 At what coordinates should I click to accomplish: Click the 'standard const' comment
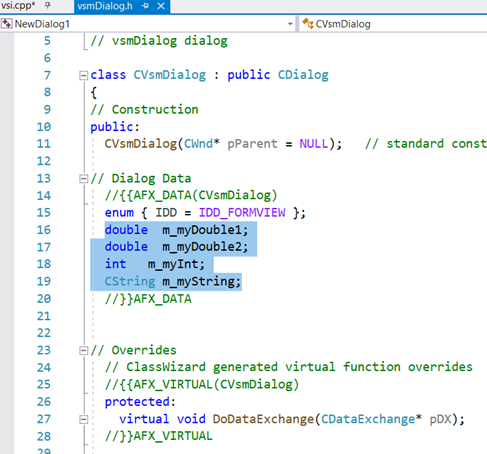coord(426,144)
